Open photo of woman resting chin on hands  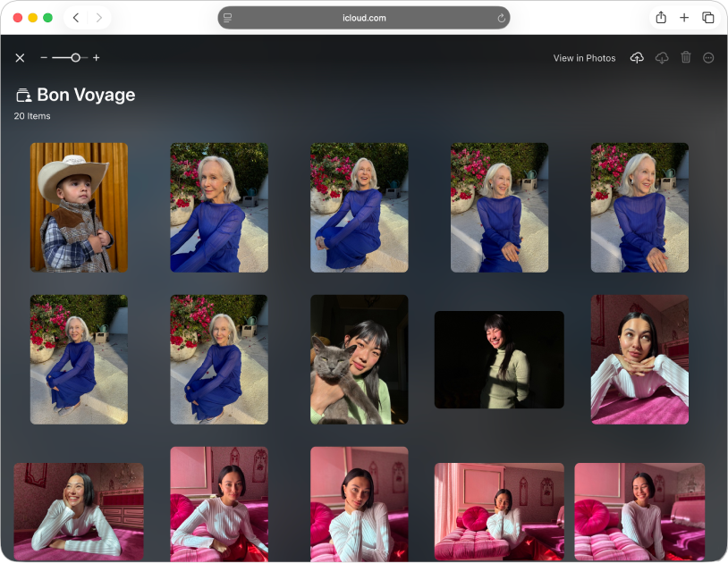click(x=639, y=359)
